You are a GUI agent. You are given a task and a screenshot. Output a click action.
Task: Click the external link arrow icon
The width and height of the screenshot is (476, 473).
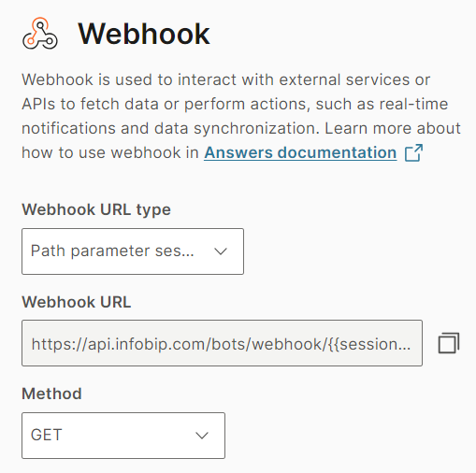[x=413, y=152]
